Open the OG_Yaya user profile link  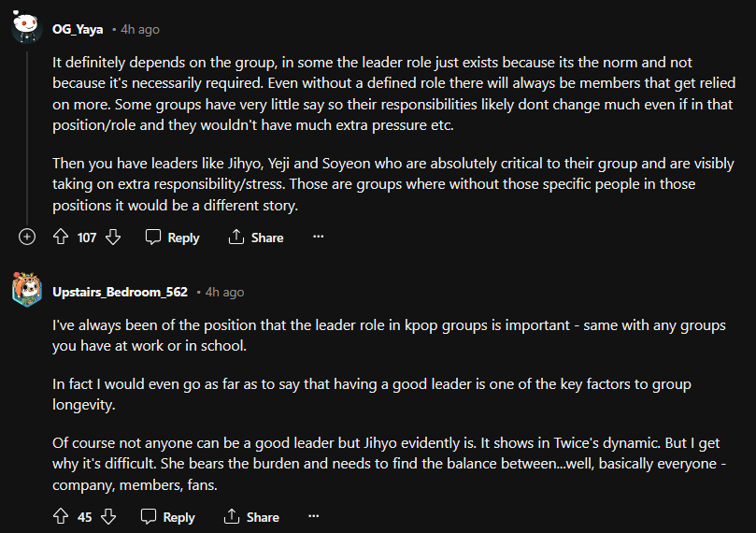click(x=78, y=29)
